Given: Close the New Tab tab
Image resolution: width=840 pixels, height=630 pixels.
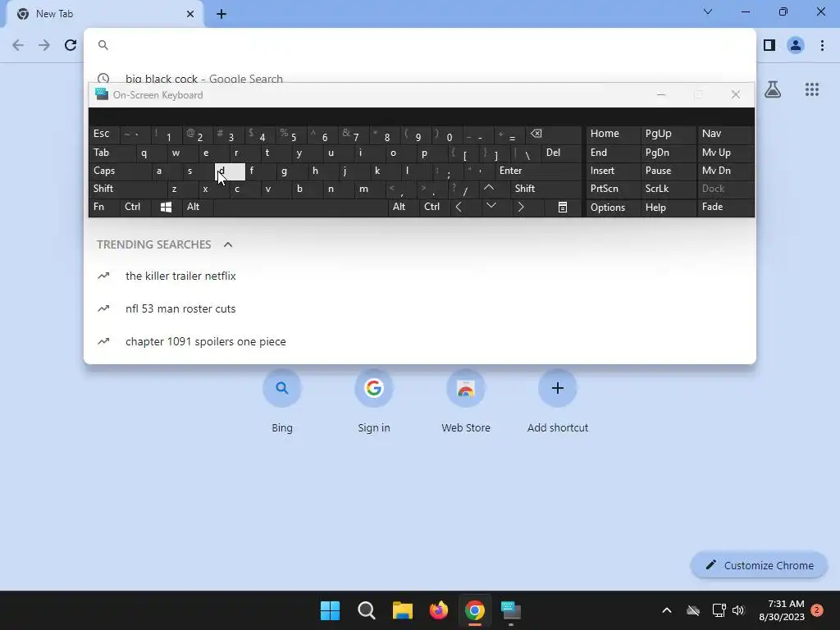Looking at the screenshot, I should pyautogui.click(x=190, y=14).
